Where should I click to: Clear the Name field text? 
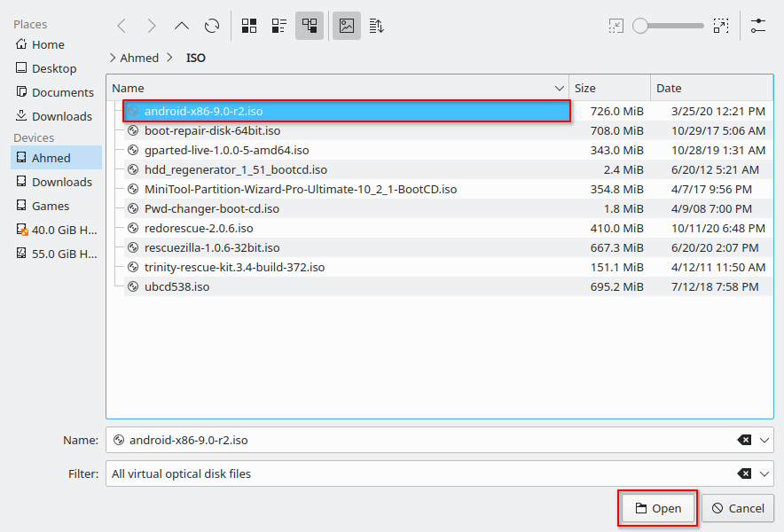[744, 440]
